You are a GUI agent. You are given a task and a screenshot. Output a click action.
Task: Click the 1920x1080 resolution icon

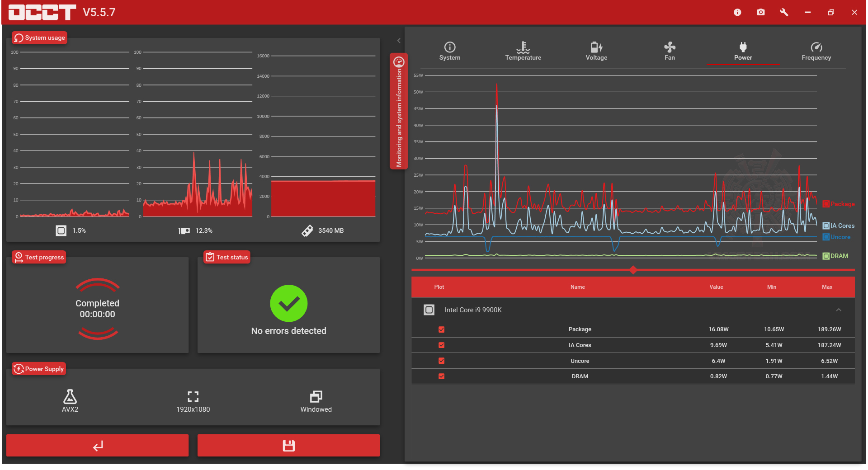point(193,396)
